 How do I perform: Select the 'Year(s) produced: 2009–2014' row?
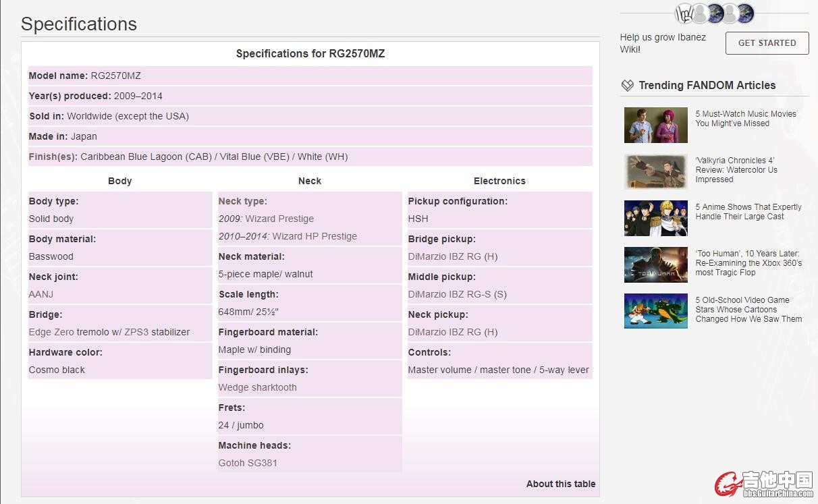310,96
